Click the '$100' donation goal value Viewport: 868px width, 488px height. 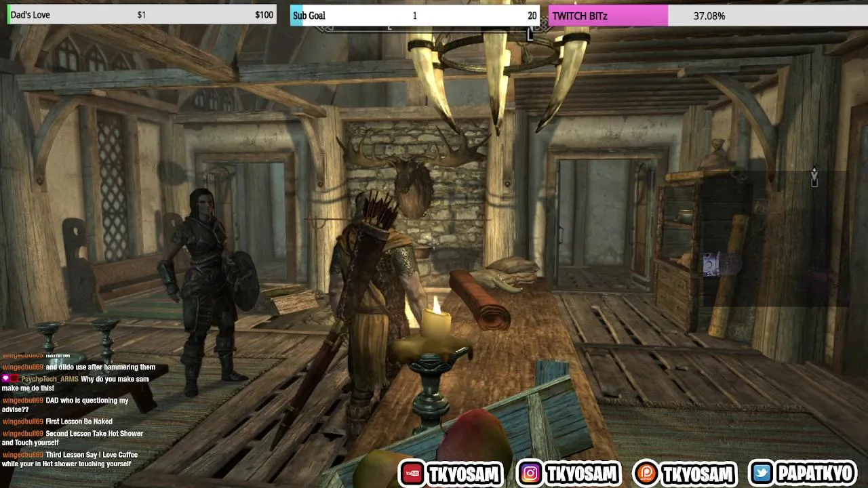tap(264, 15)
